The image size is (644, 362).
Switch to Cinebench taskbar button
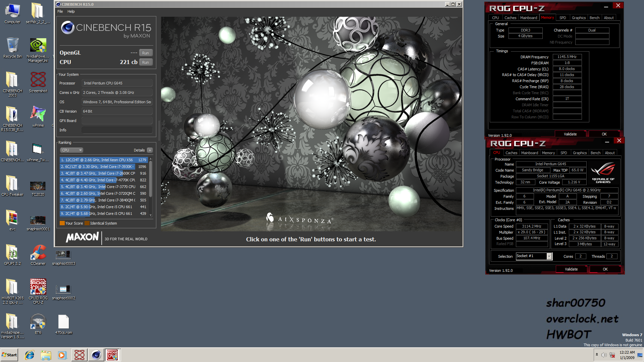96,355
